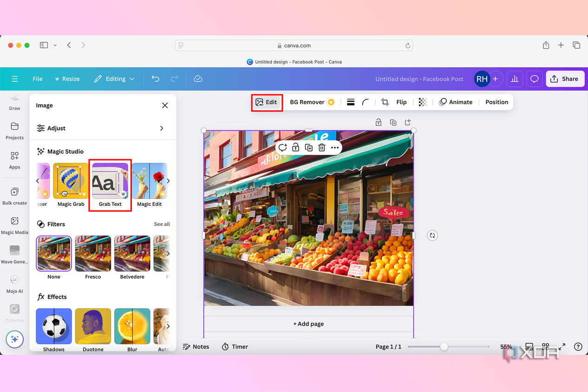This screenshot has width=588, height=392.
Task: Click the line weight border style icon
Action: point(351,102)
